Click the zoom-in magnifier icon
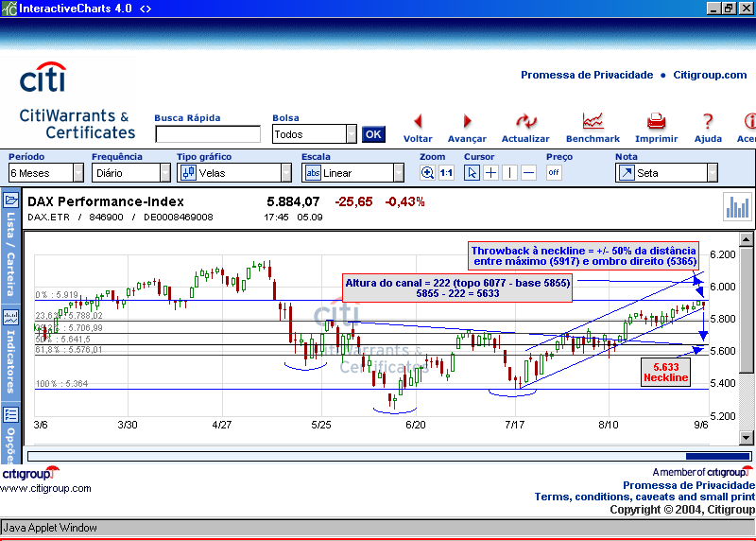The width and height of the screenshot is (756, 541). [x=427, y=173]
